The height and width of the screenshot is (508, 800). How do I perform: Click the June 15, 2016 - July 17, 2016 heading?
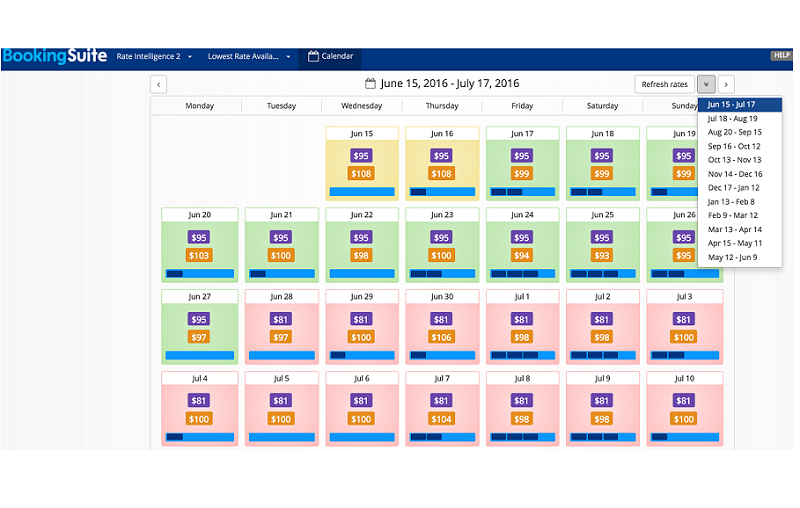click(449, 84)
